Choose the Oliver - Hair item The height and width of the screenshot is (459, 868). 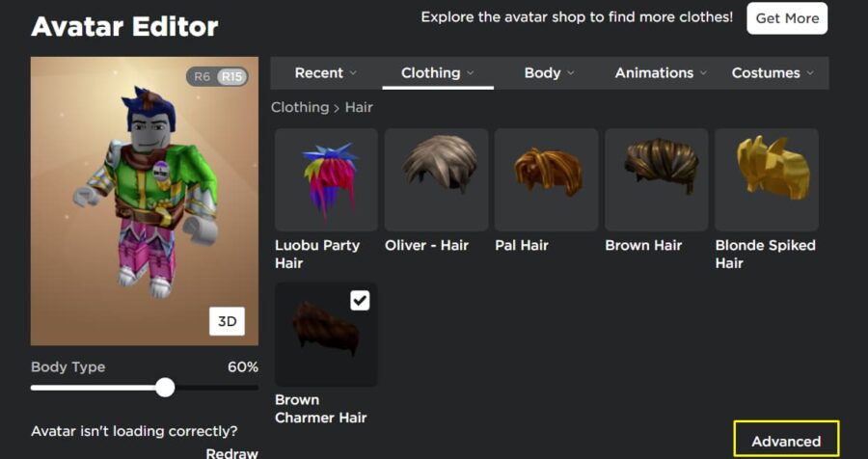(436, 180)
